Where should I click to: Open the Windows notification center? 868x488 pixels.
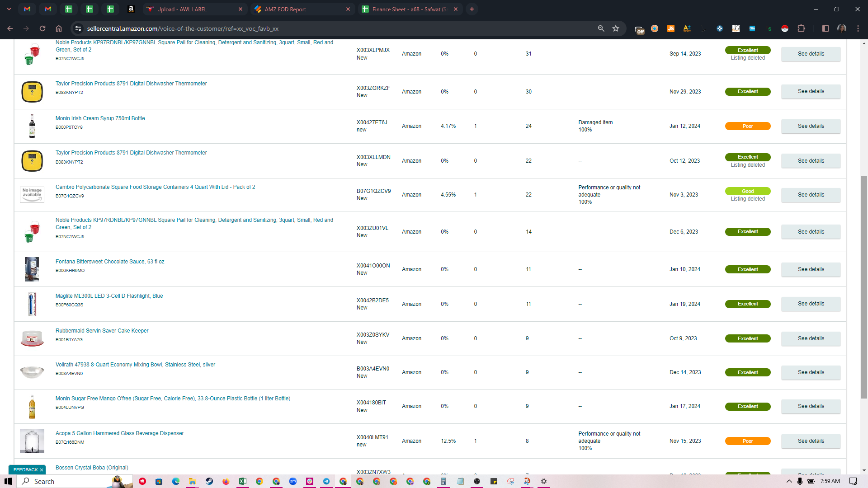point(853,481)
